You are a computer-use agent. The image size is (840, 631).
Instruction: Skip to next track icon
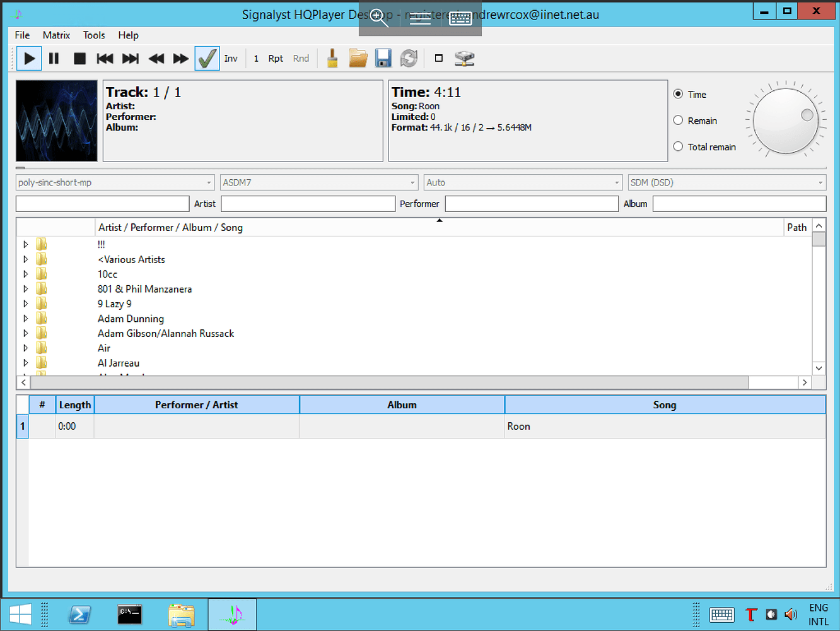point(130,58)
